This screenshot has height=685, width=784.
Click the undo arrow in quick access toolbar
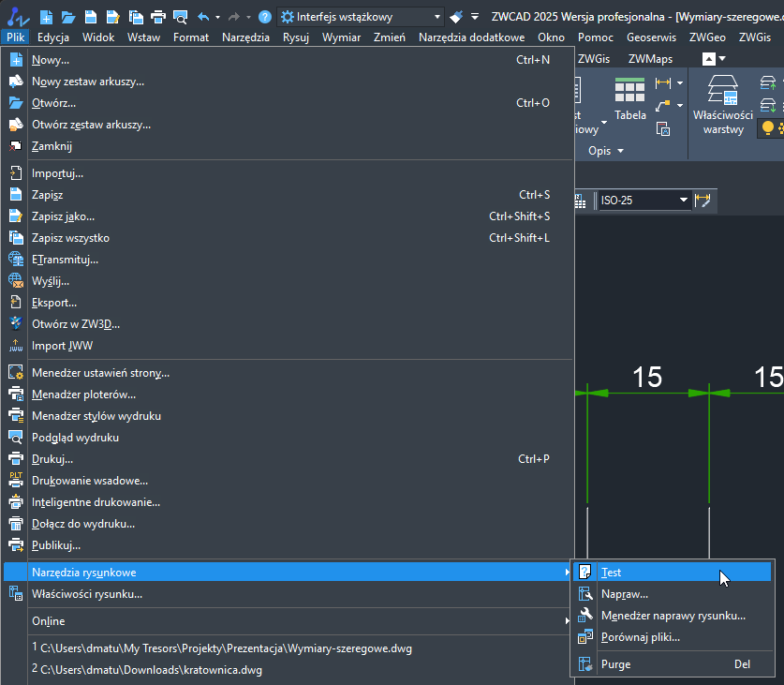click(203, 17)
